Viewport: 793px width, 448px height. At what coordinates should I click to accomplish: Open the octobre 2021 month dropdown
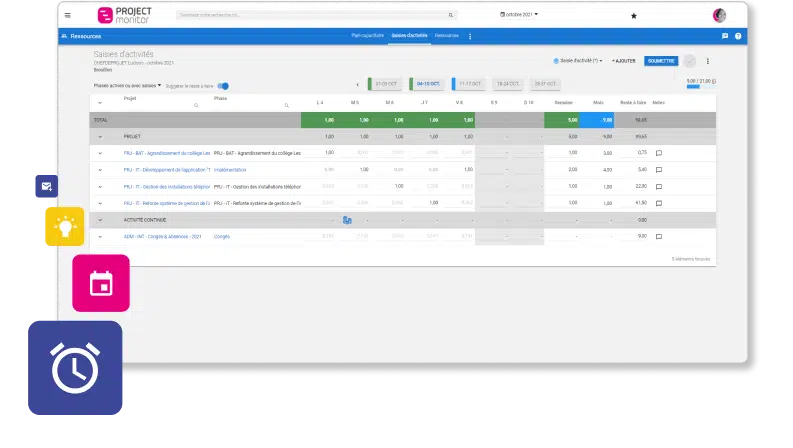519,15
